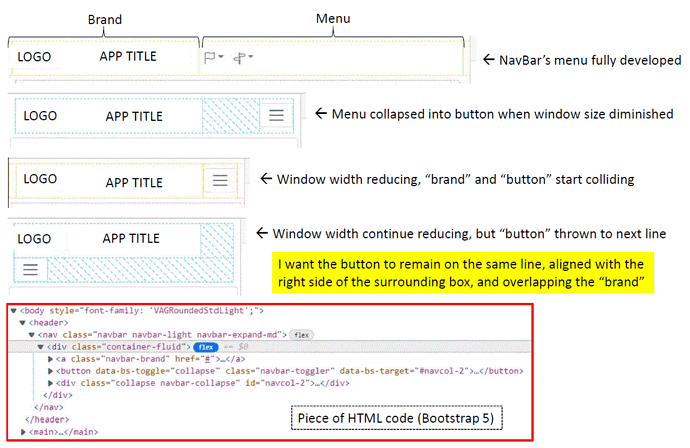This screenshot has height=448, width=690.
Task: Select the closing </div> tag row
Action: [58, 395]
